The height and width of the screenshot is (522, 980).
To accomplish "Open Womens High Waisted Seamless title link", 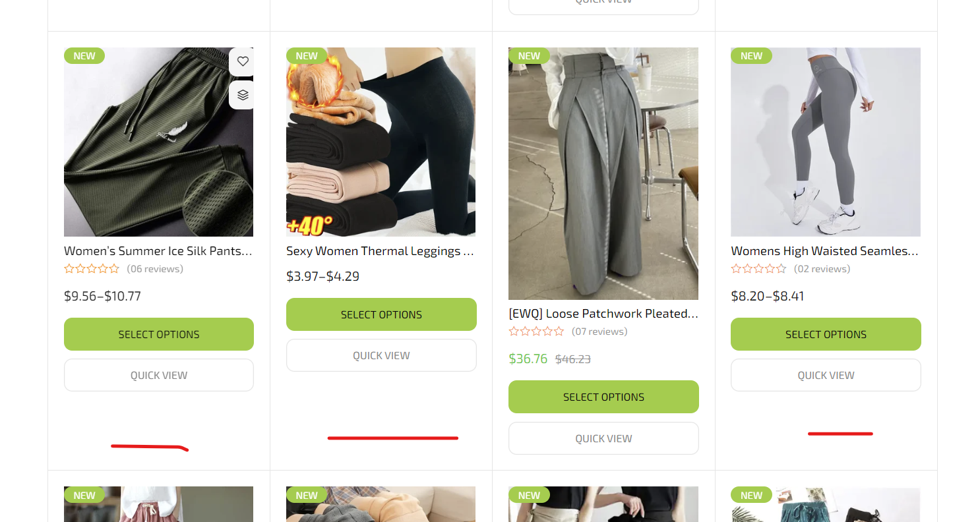I will click(825, 250).
